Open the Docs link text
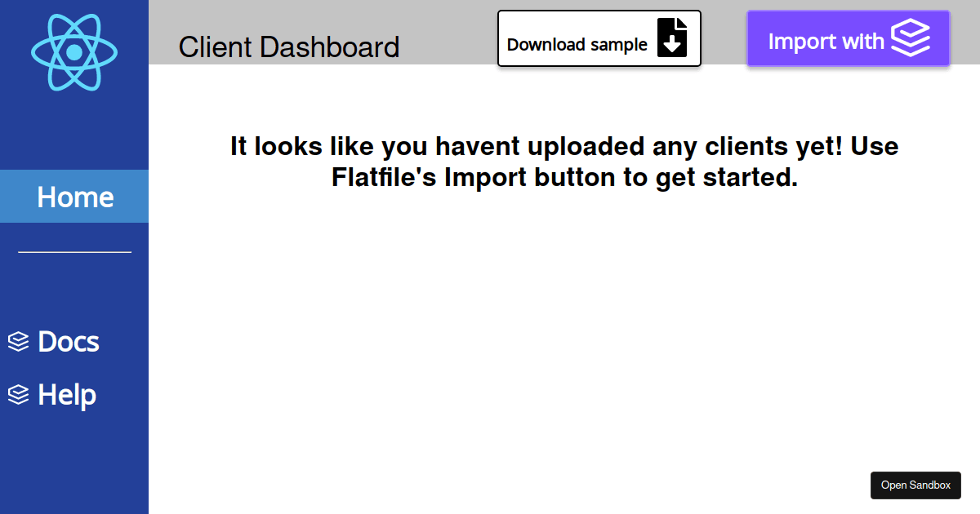The image size is (980, 514). 69,342
